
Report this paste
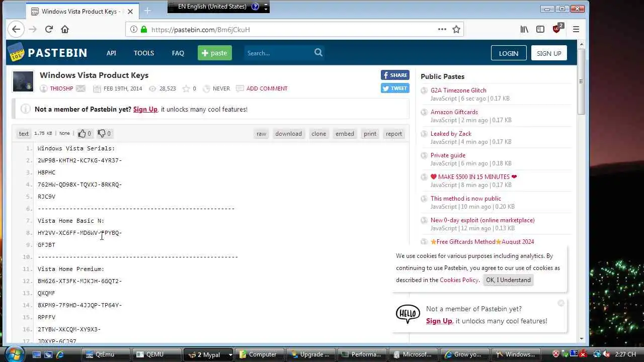point(394,134)
